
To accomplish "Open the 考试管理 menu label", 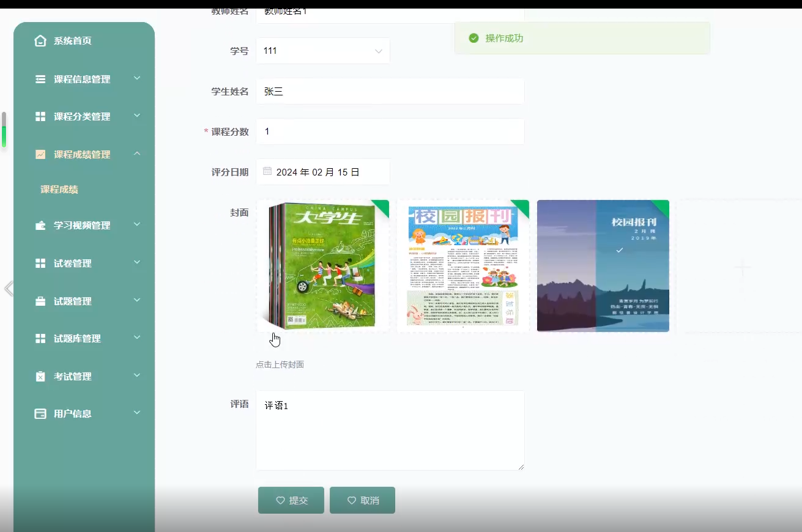I will tap(73, 377).
